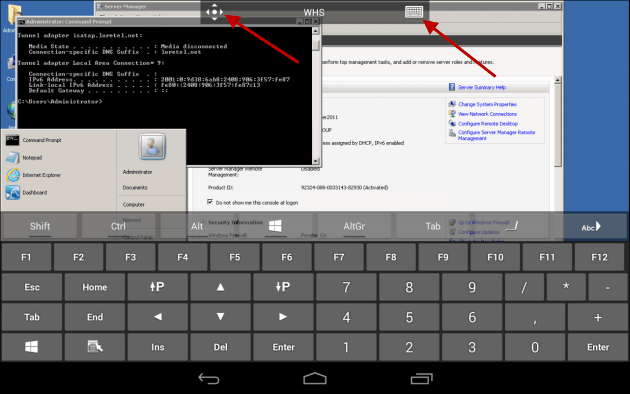Viewport: 630px width, 394px height.
Task: Tap the F11 function key
Action: point(547,257)
